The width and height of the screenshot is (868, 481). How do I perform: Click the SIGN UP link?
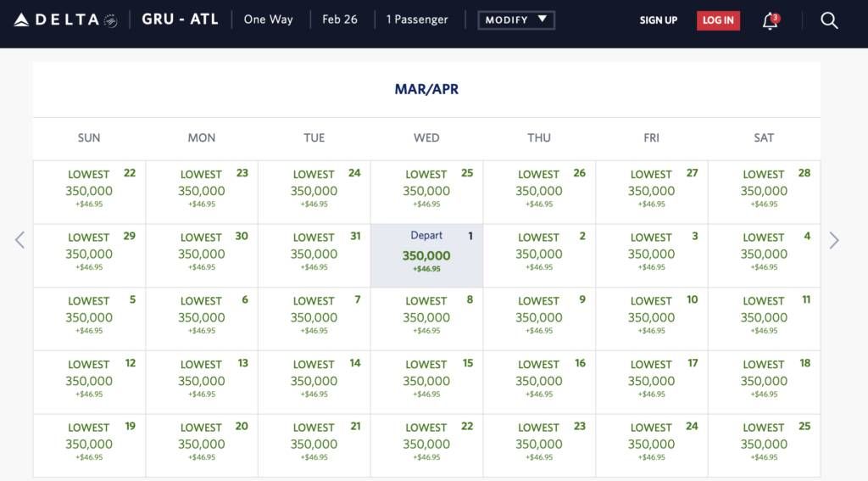tap(658, 20)
